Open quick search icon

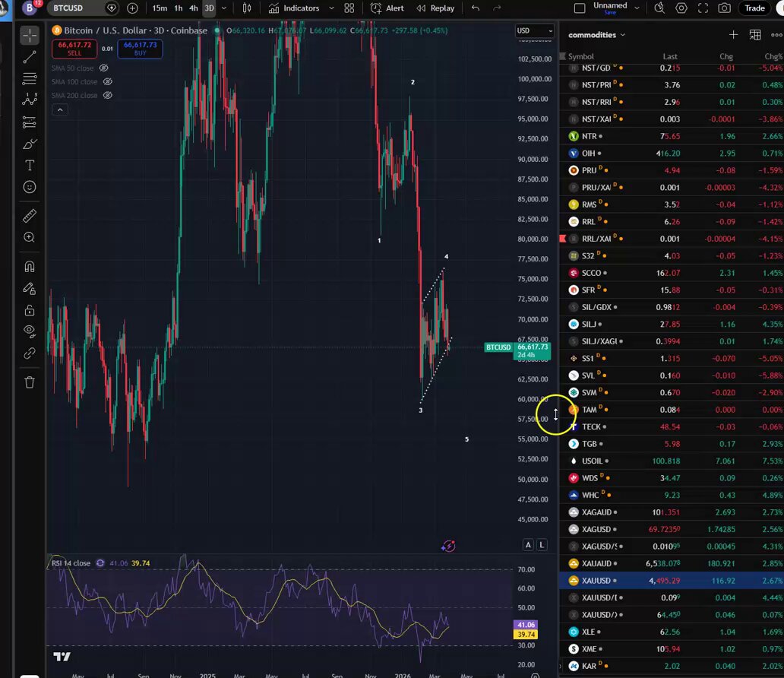point(659,8)
